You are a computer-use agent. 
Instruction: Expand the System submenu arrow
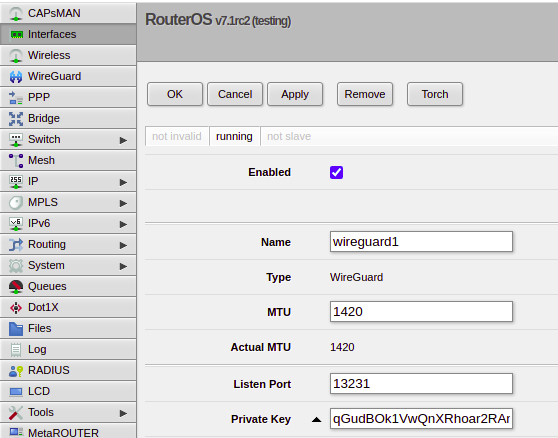(123, 266)
